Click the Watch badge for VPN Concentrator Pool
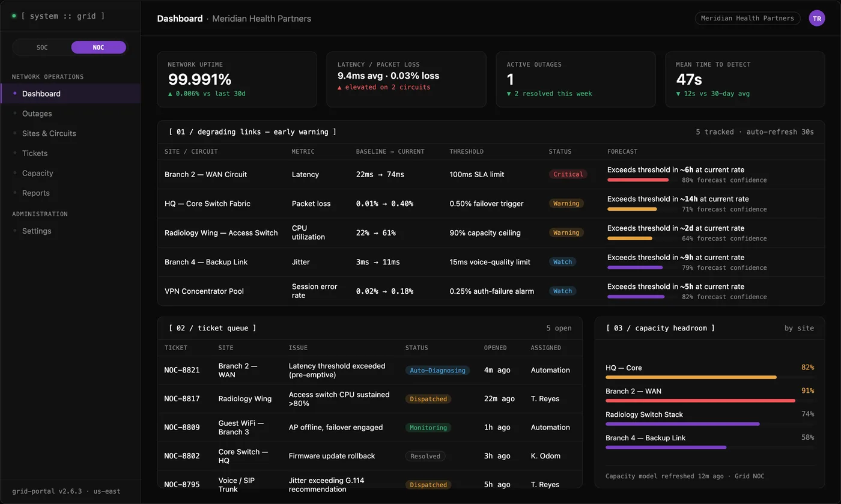The height and width of the screenshot is (504, 841). [x=562, y=291]
